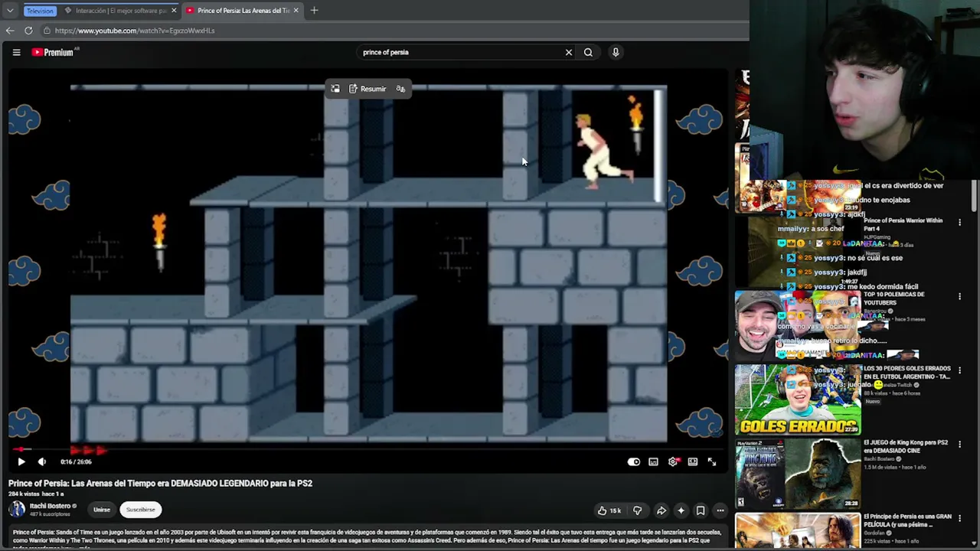Viewport: 980px width, 551px height.
Task: Share the video
Action: click(661, 510)
